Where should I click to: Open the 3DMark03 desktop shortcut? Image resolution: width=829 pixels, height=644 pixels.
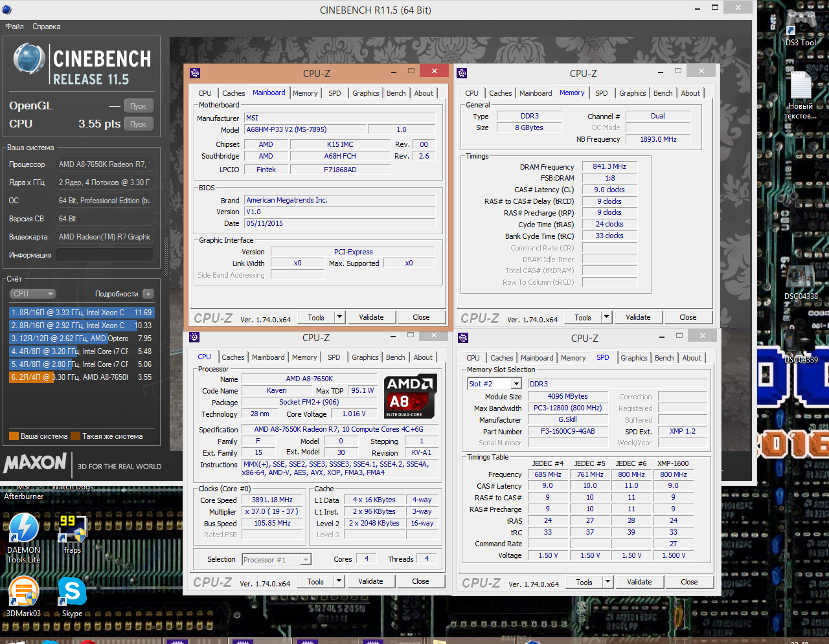(x=24, y=597)
